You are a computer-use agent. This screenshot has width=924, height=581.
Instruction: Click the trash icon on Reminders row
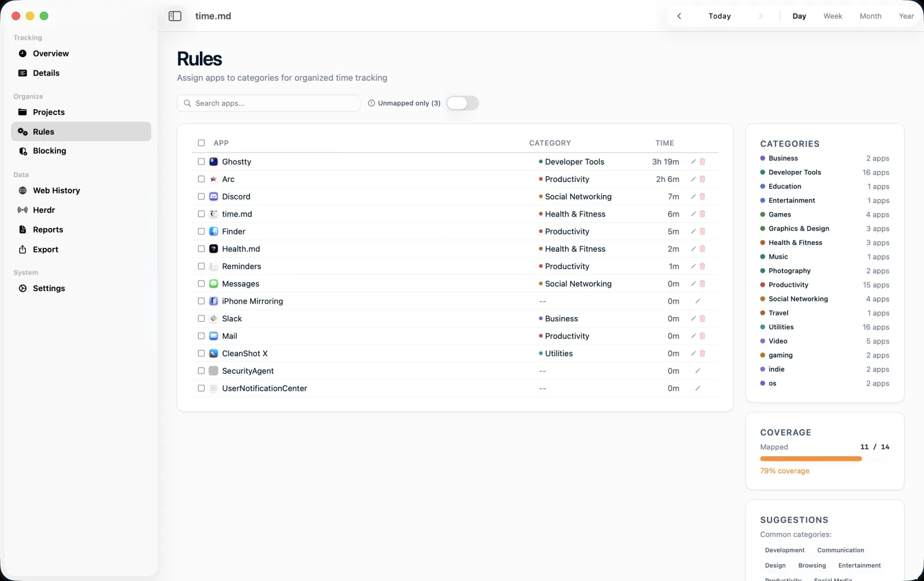coord(702,266)
